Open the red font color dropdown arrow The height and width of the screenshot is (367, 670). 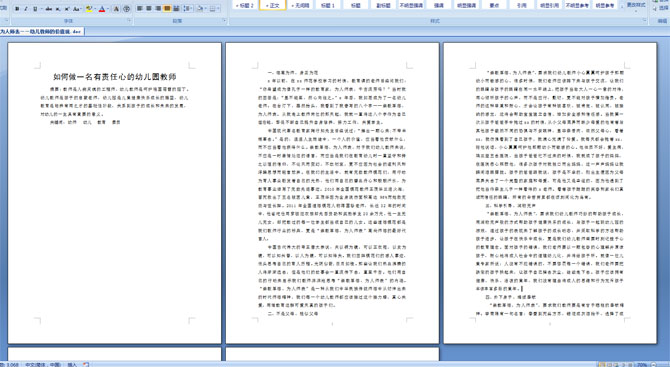108,9
